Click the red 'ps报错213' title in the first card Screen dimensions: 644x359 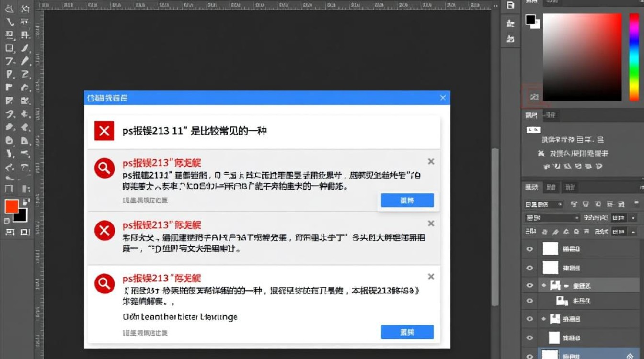(x=162, y=163)
